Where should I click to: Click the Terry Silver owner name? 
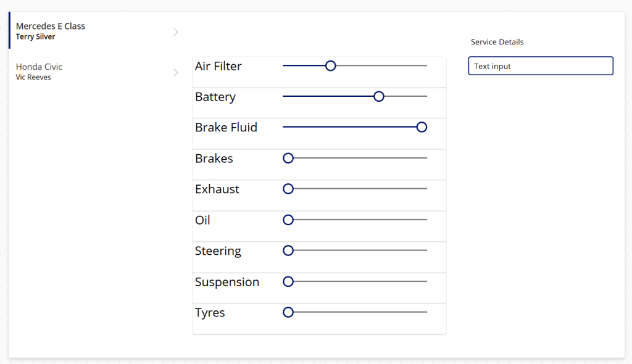point(35,37)
